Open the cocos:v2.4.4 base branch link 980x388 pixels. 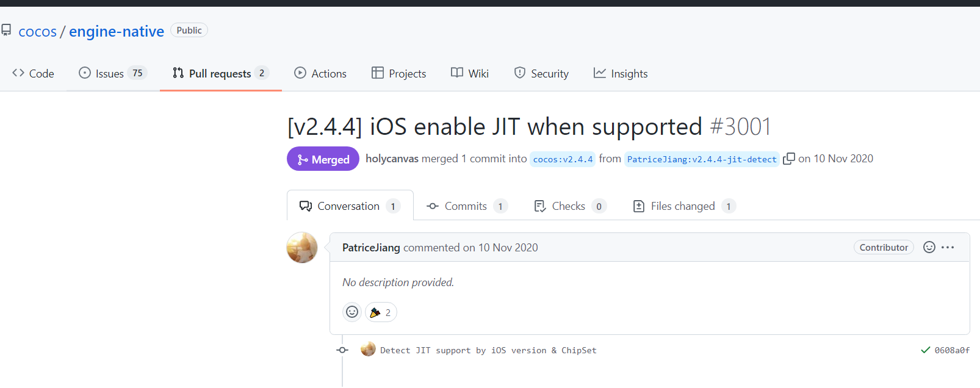[x=563, y=159]
